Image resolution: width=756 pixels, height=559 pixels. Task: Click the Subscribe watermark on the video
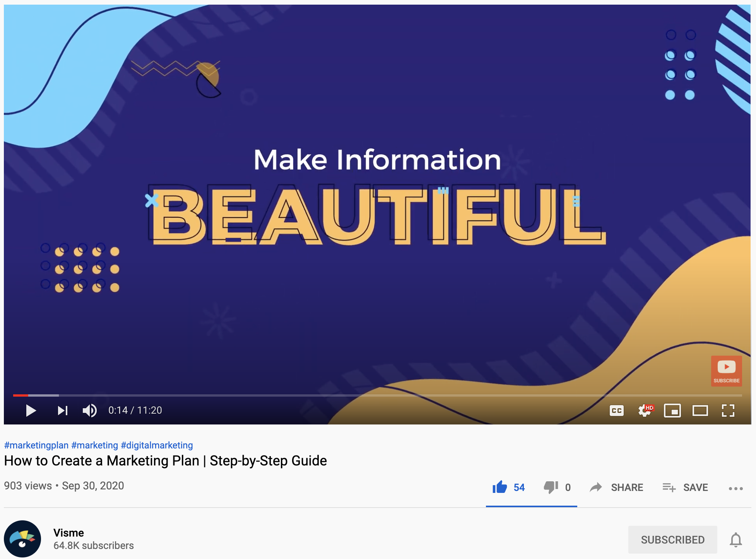[726, 371]
